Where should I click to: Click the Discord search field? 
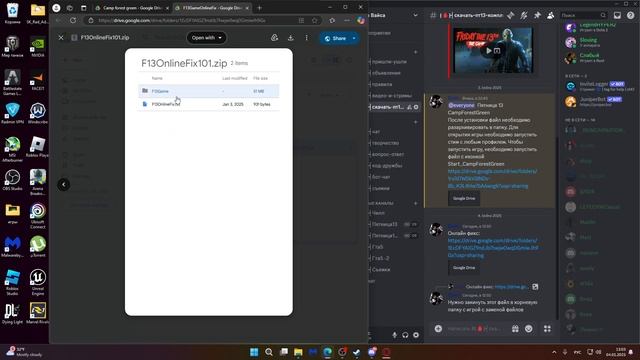583,15
